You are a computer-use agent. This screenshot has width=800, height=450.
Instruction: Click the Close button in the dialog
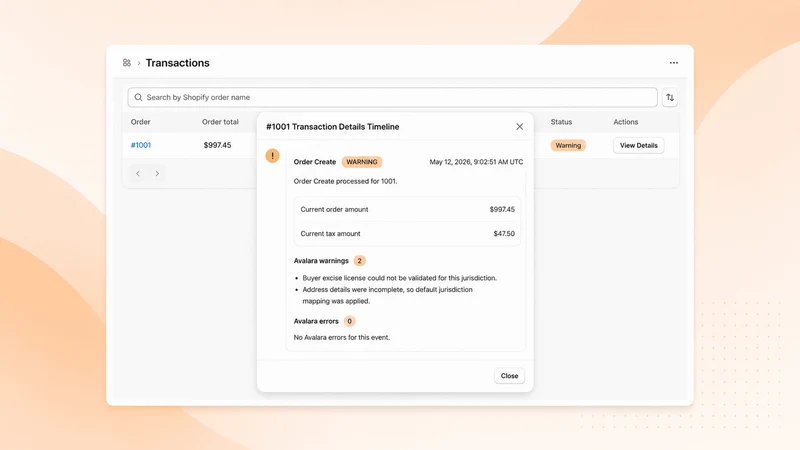[509, 376]
